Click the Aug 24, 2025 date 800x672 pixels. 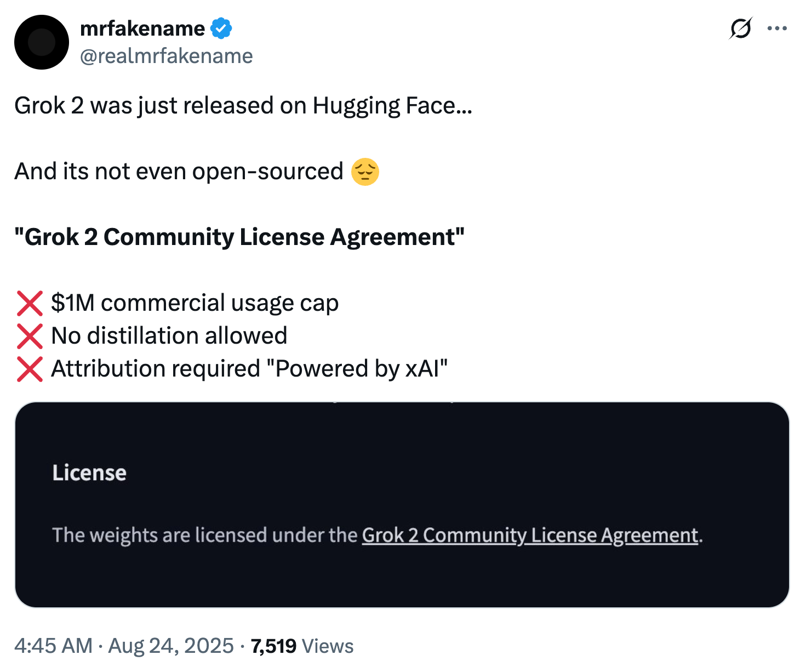[171, 646]
